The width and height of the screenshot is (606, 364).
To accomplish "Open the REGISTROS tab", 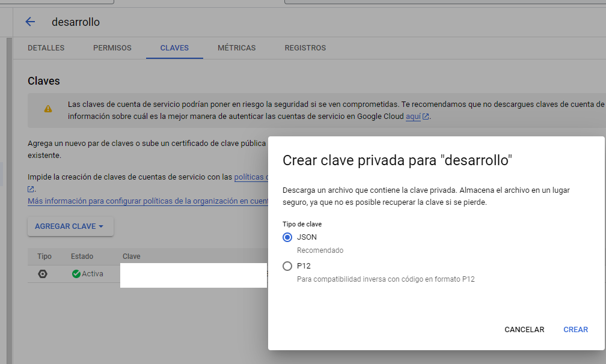I will pos(305,48).
